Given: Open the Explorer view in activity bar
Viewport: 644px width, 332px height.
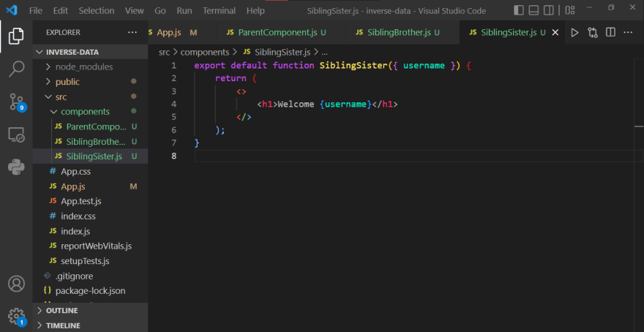Looking at the screenshot, I should [x=16, y=36].
